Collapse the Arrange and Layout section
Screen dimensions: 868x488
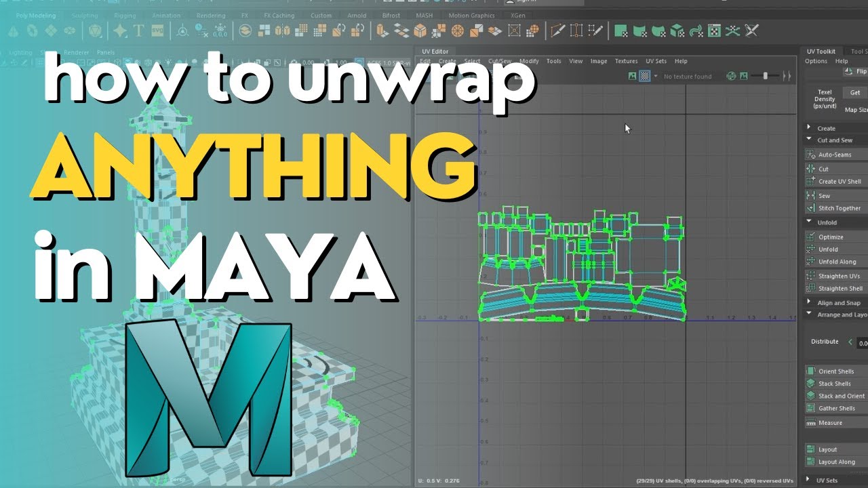tap(809, 314)
